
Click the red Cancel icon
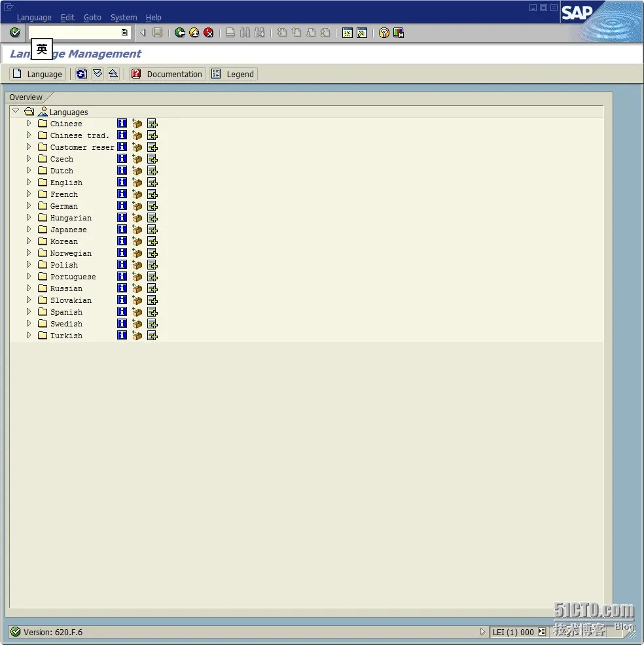[209, 33]
